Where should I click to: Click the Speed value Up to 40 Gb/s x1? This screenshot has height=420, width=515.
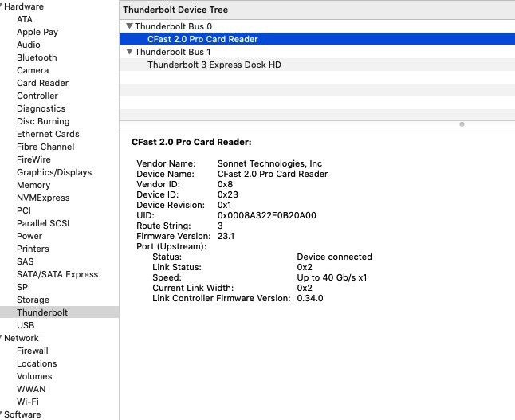332,278
